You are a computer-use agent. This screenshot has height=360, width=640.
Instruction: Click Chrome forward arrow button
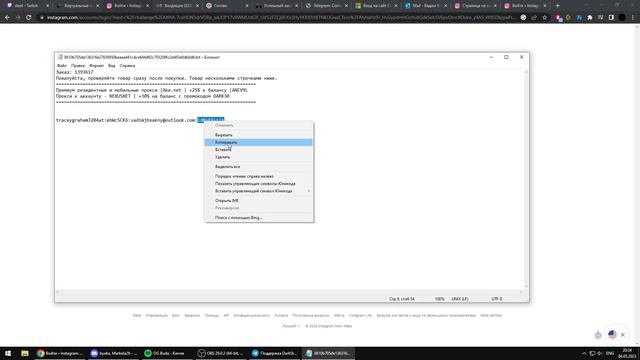18,18
